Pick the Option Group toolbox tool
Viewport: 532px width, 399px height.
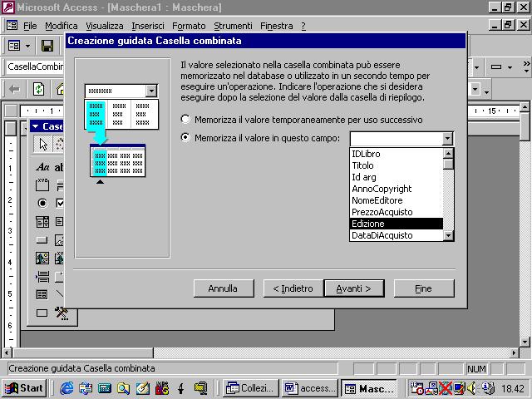coord(42,185)
